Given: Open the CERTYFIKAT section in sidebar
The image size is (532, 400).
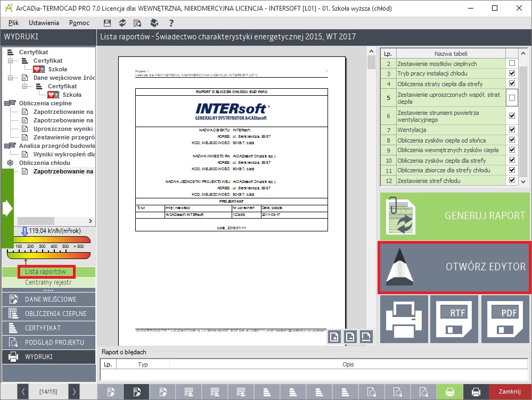Looking at the screenshot, I should click(48, 328).
